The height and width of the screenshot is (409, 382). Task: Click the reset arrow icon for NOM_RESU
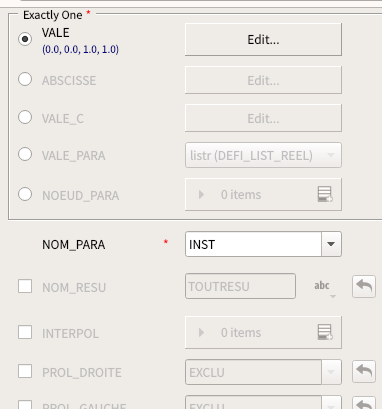(x=364, y=286)
